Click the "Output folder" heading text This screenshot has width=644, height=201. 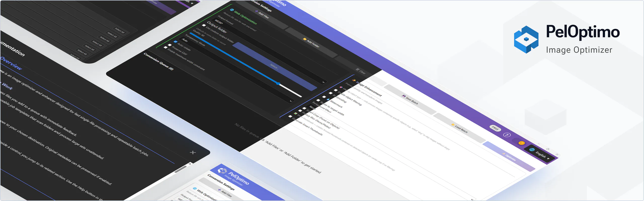click(x=217, y=27)
